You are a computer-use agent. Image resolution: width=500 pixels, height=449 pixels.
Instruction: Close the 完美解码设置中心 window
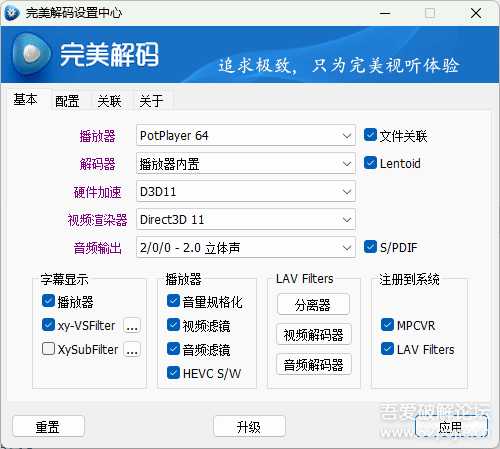click(476, 13)
